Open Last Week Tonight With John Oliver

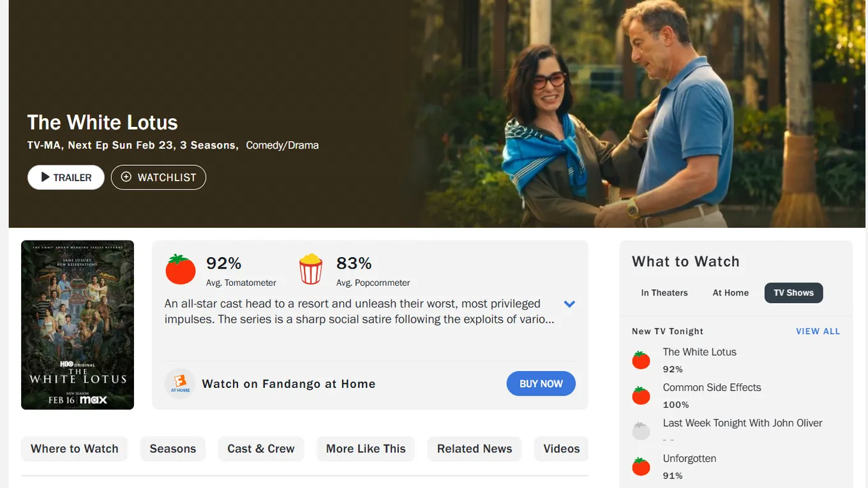click(742, 423)
